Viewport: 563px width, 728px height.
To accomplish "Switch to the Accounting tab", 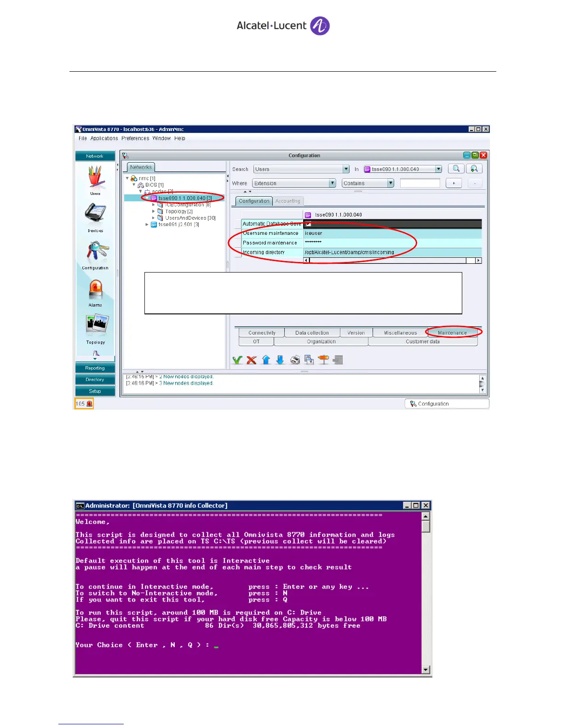I will pos(288,201).
